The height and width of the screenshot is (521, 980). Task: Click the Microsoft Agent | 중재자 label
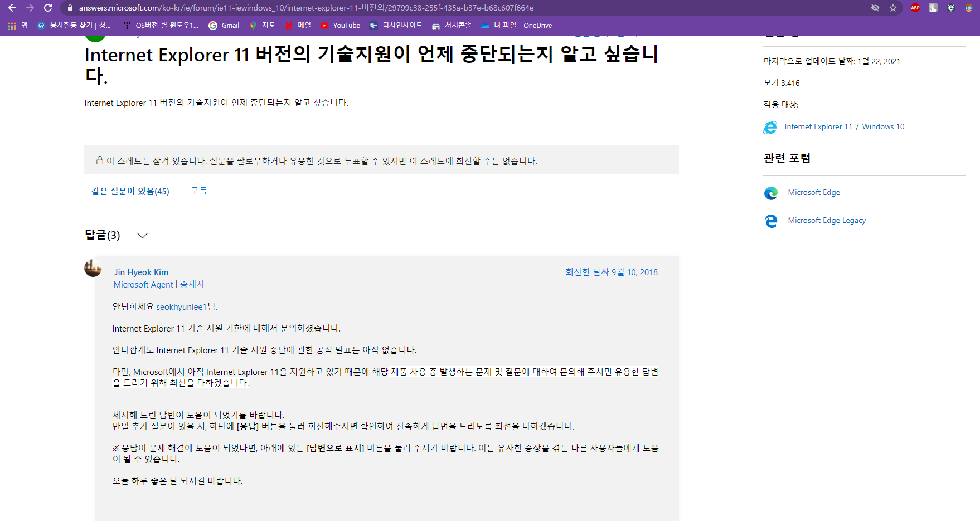[x=159, y=284]
